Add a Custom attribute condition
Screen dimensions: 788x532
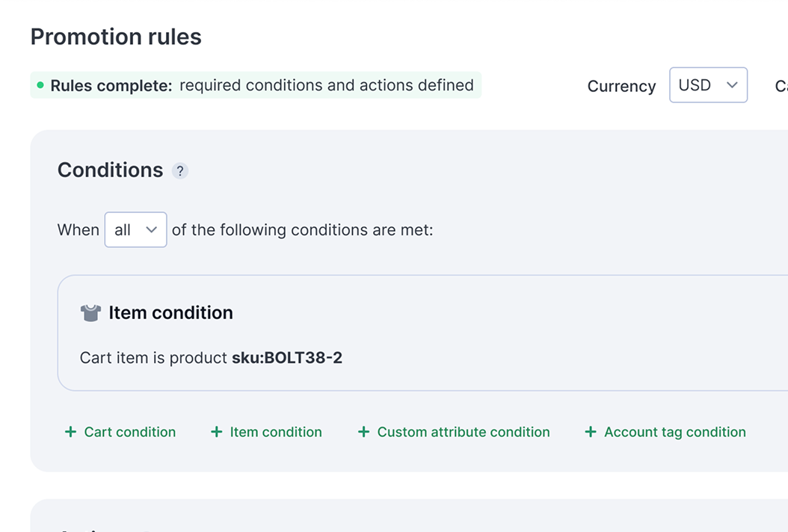tap(463, 432)
